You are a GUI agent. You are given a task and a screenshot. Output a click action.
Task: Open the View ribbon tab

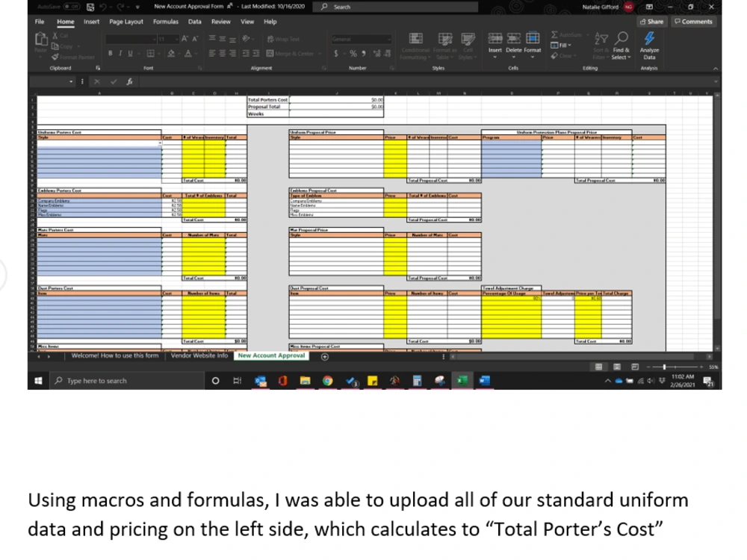(247, 22)
